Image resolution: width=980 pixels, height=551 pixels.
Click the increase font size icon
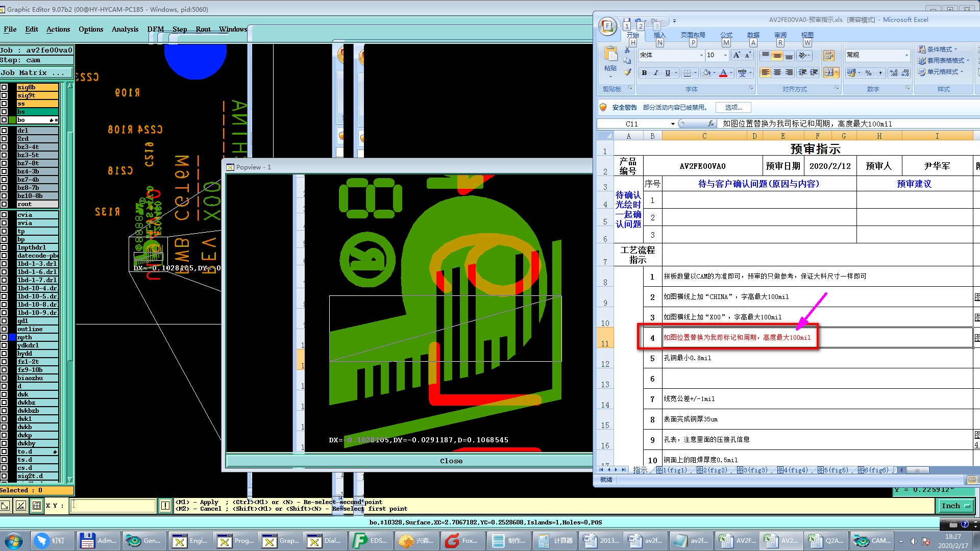pyautogui.click(x=737, y=55)
